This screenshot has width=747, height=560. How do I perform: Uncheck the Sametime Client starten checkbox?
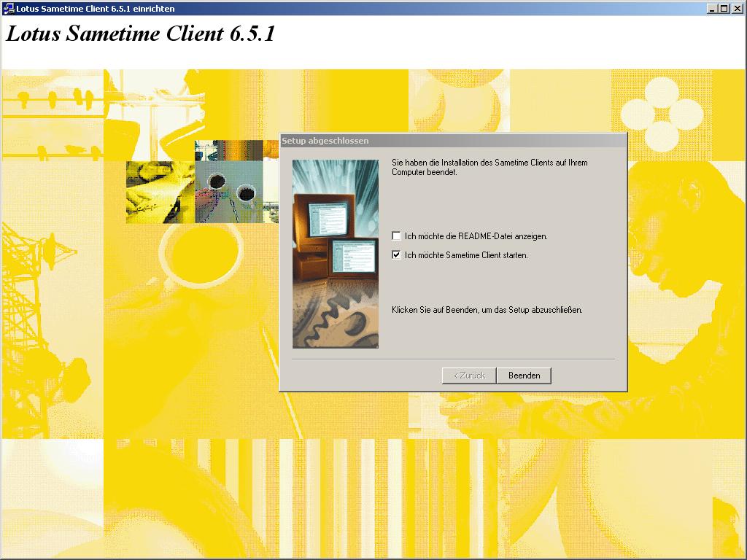click(396, 255)
